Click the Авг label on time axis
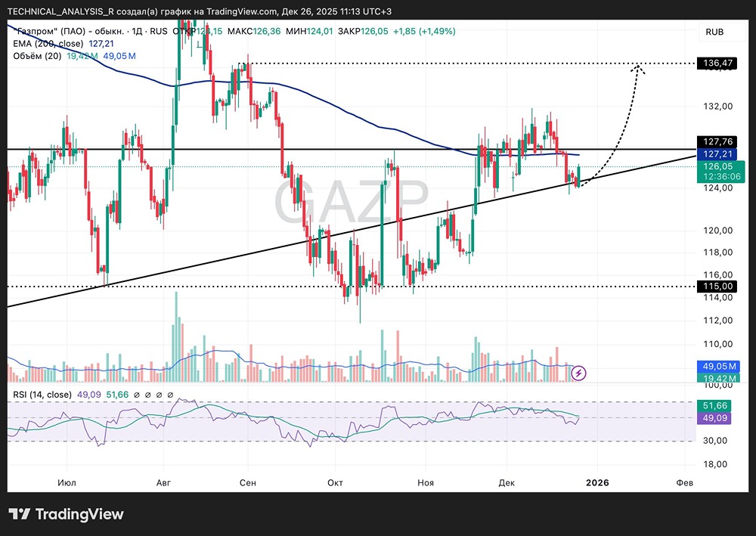 tap(163, 482)
